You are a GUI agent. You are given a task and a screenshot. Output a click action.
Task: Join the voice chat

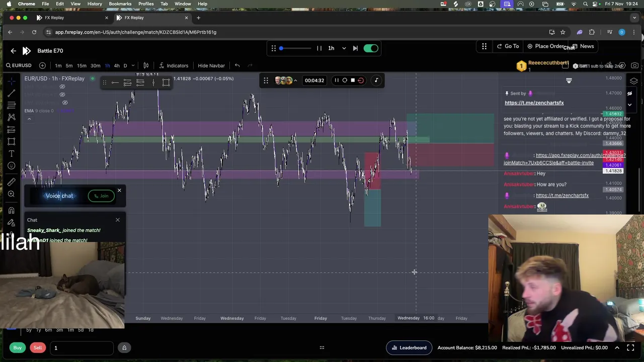(101, 196)
